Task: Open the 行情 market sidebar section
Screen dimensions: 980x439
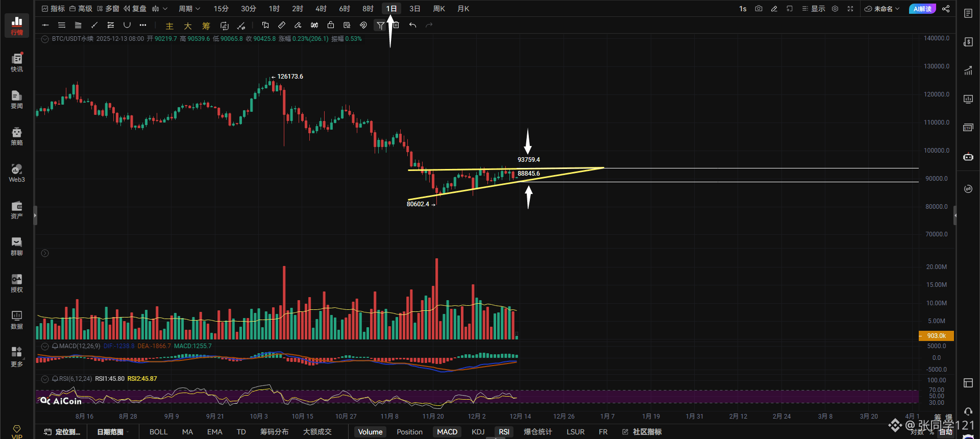Action: pos(17,26)
